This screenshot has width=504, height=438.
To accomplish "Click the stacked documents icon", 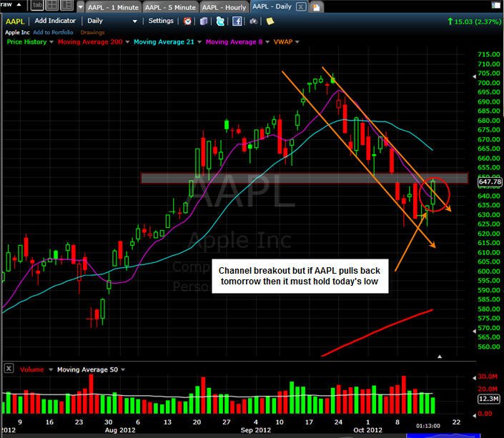I will pos(204,21).
